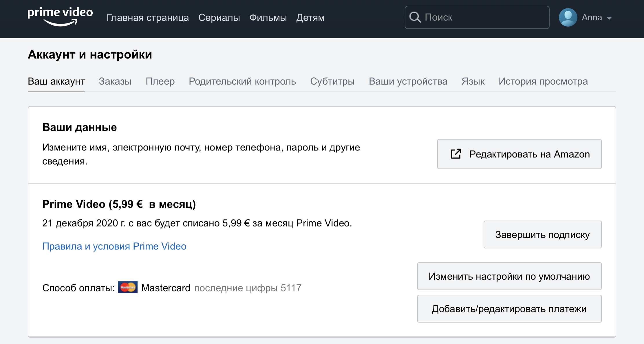Open the Правила и условия Prime Video link

point(114,246)
